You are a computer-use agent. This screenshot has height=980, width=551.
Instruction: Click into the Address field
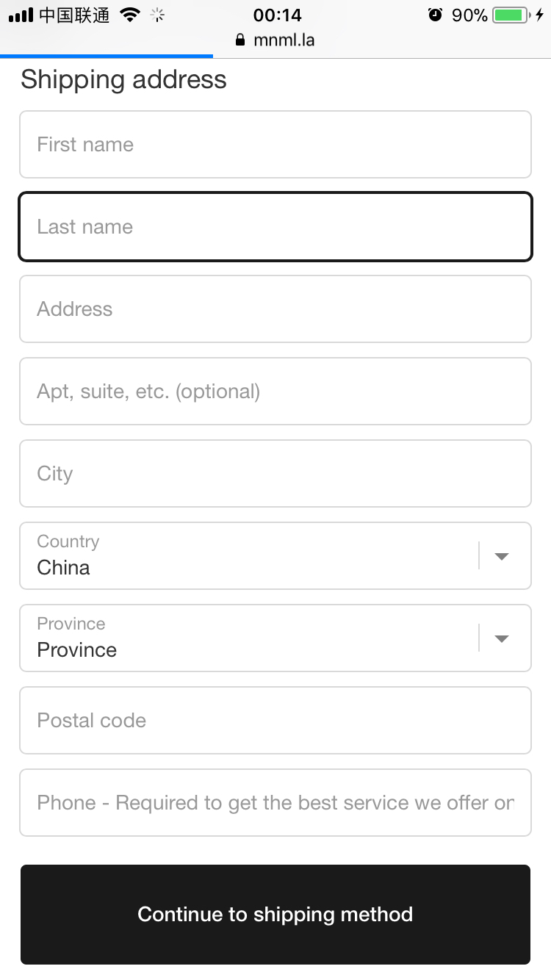click(275, 309)
